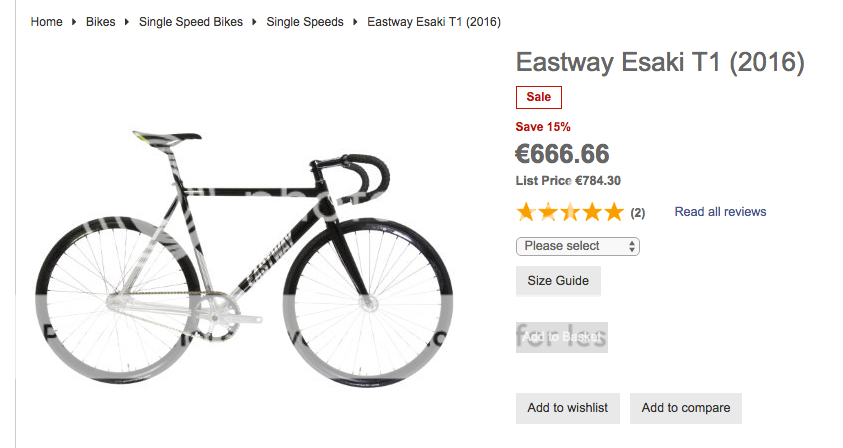Click the arrow after Home breadcrumb

74,22
